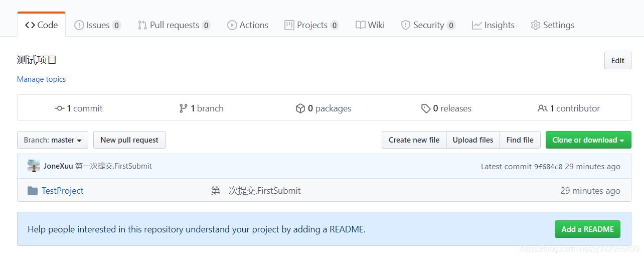644x258 pixels.
Task: Click the branch count icon
Action: point(184,108)
